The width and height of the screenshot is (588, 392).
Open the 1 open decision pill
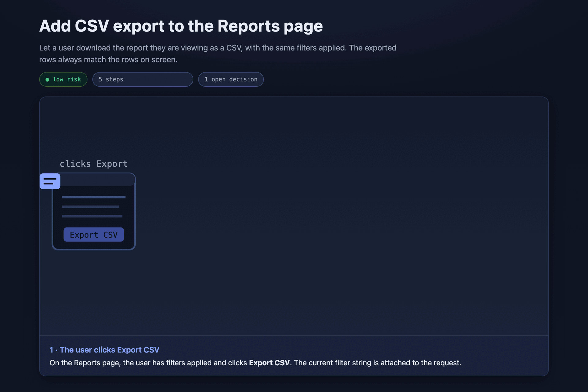coord(231,79)
